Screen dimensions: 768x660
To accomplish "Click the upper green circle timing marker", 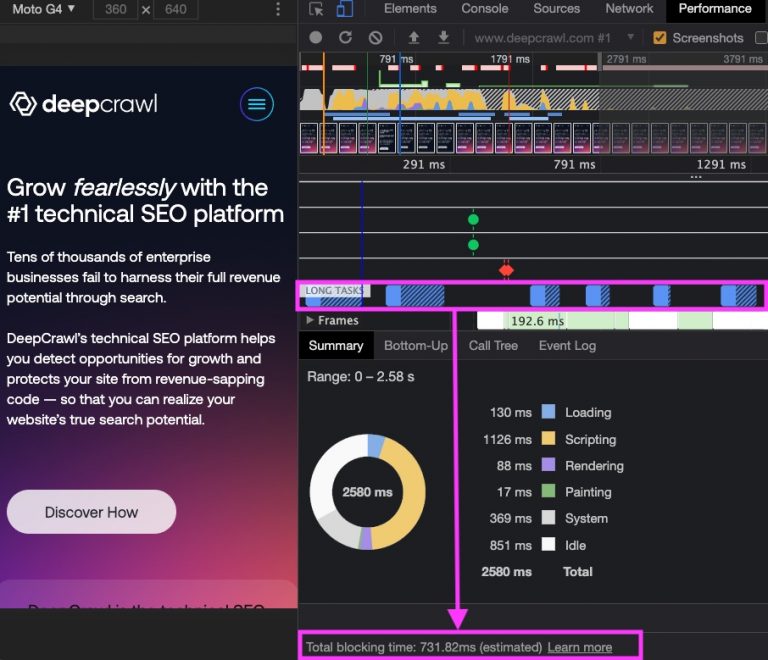I will pyautogui.click(x=473, y=219).
